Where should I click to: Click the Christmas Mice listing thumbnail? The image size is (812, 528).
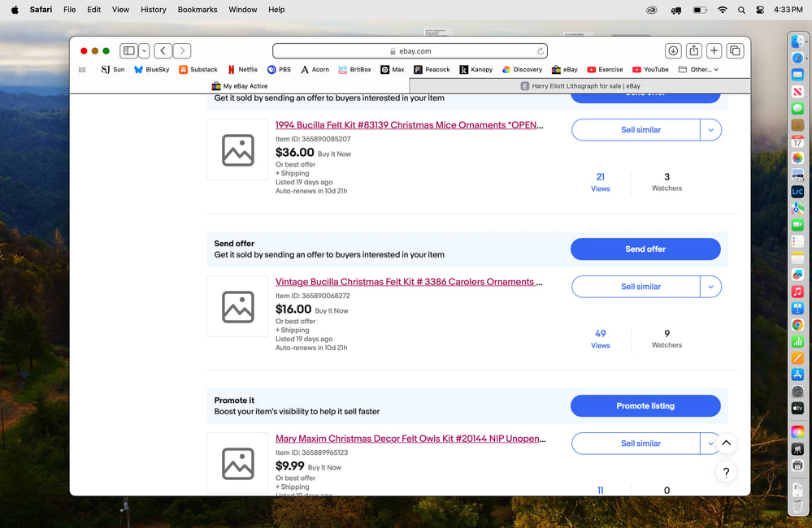237,149
